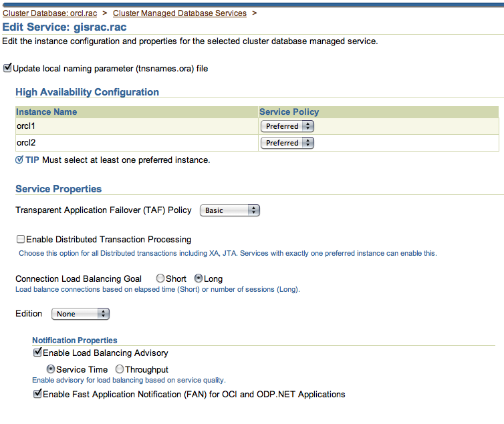Open the Cluster Managed Database Services breadcrumb
The width and height of the screenshot is (504, 424).
179,13
